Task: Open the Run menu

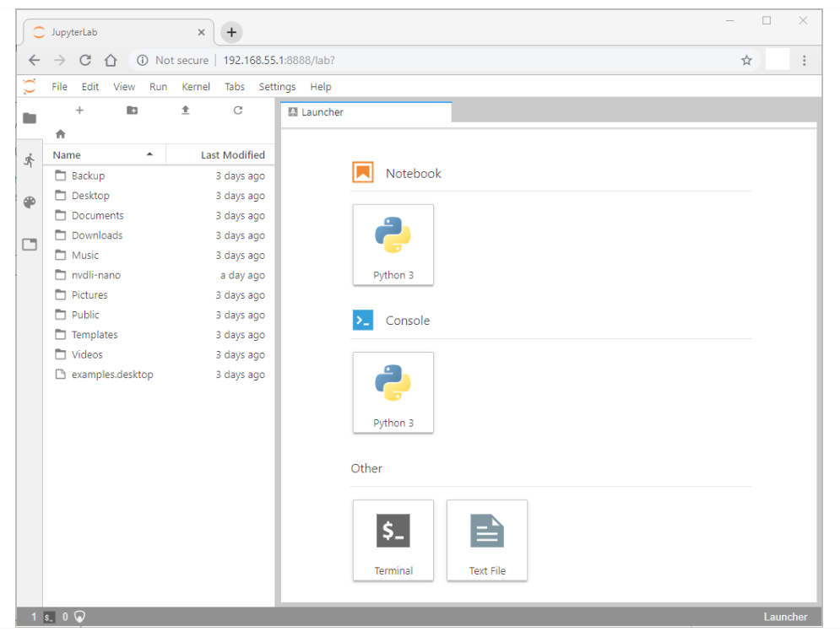Action: click(158, 87)
